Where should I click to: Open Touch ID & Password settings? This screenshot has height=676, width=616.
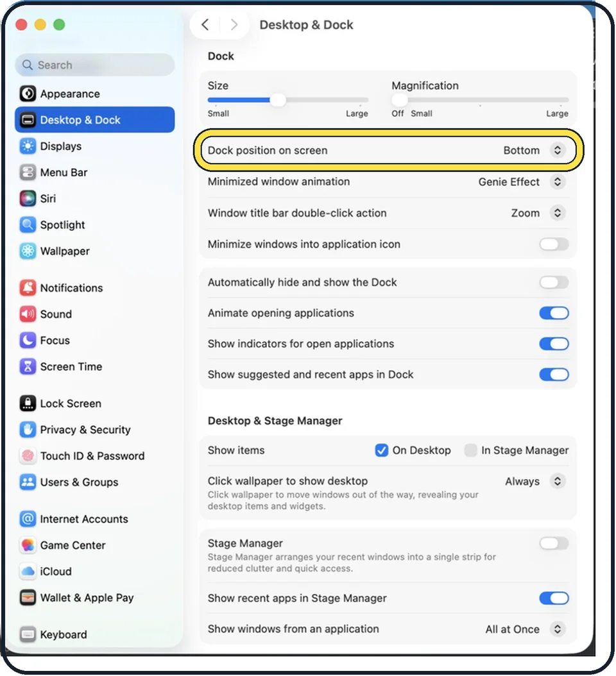tap(95, 456)
